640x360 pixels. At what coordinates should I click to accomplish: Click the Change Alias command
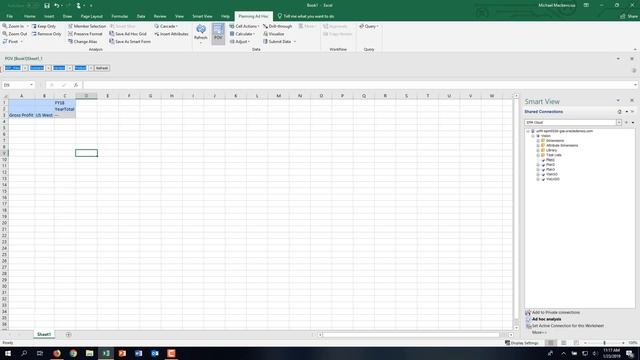click(x=82, y=42)
